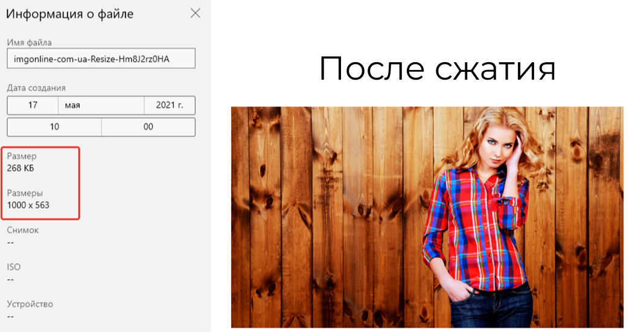644x332 pixels.
Task: Click the Размер label
Action: click(22, 156)
